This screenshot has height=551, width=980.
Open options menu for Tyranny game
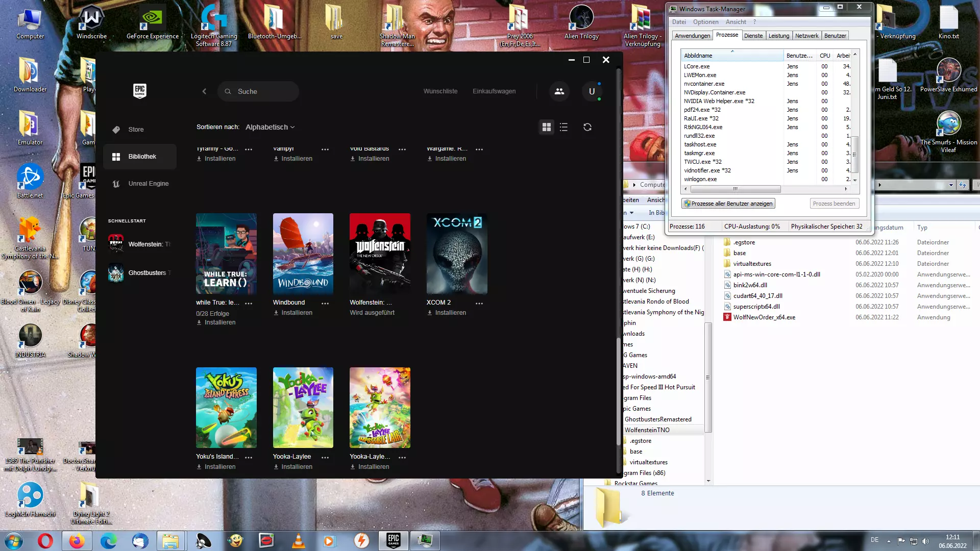[x=249, y=149]
